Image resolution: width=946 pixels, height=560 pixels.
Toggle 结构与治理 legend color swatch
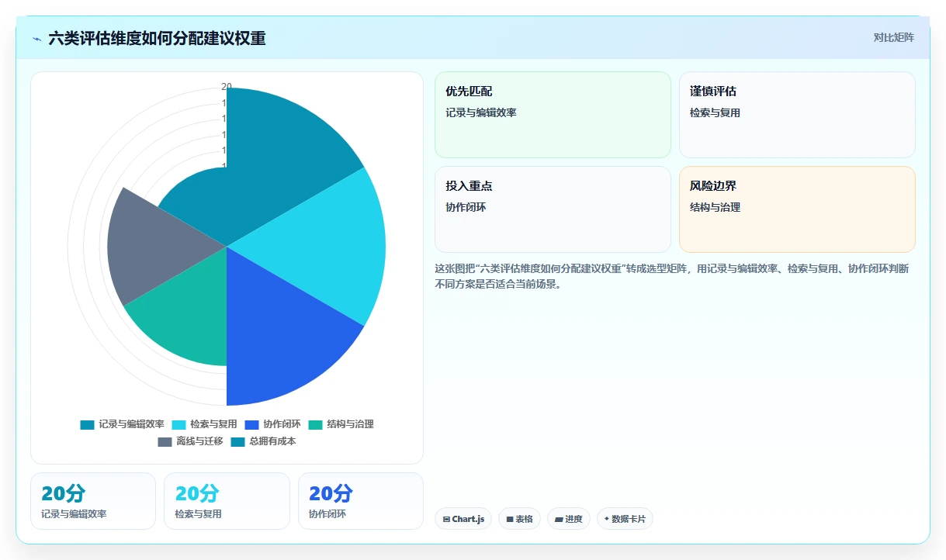(x=315, y=424)
